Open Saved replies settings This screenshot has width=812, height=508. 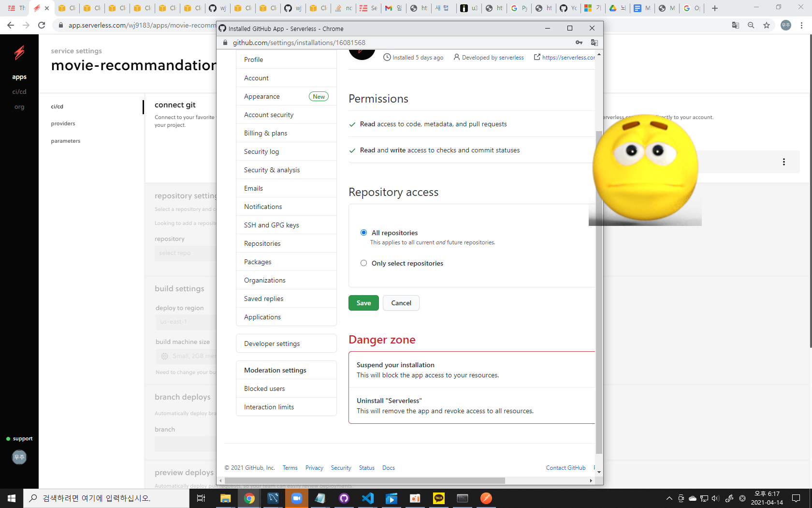coord(286,299)
